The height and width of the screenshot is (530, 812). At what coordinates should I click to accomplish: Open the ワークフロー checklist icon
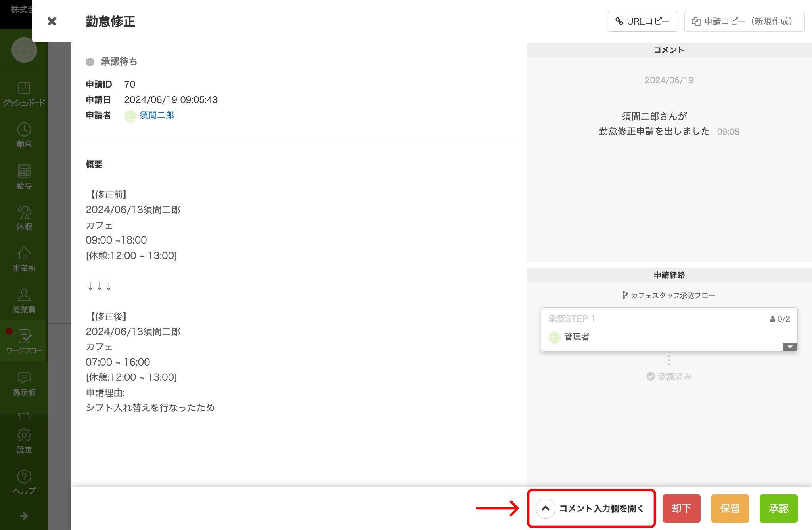[x=25, y=336]
